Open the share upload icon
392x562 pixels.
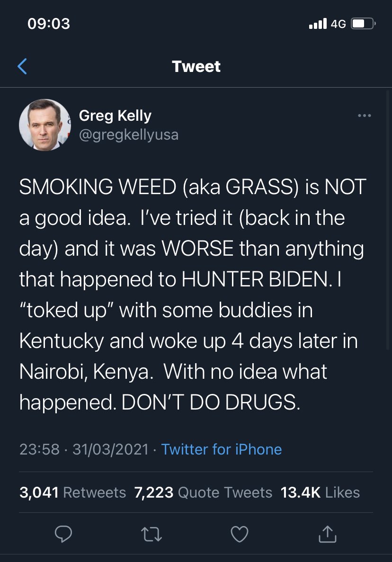(x=328, y=534)
